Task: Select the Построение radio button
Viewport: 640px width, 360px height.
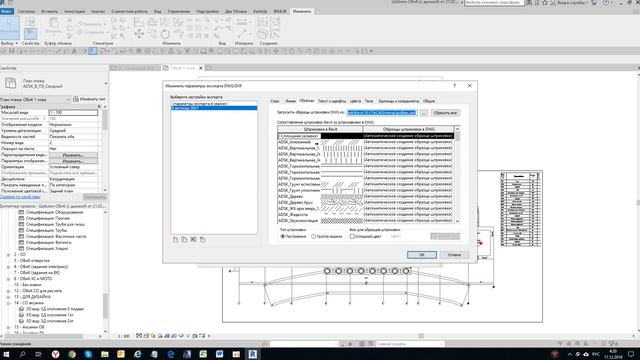Action: click(x=282, y=236)
